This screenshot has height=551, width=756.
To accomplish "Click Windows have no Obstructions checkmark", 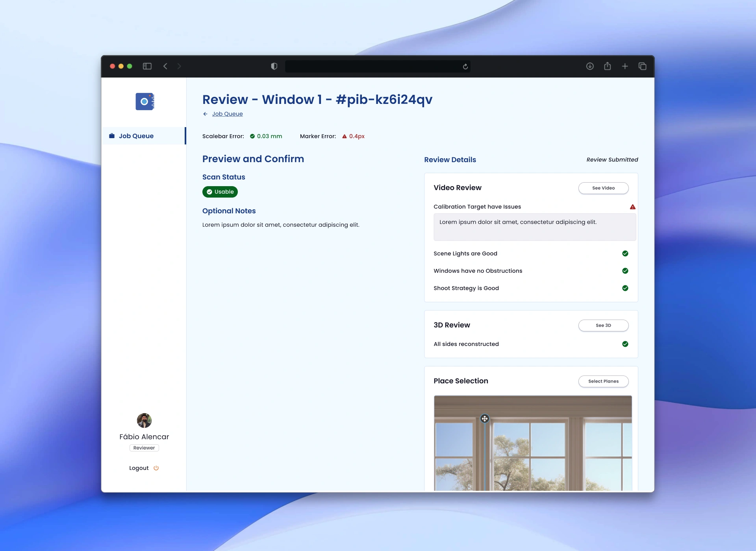I will pyautogui.click(x=625, y=271).
